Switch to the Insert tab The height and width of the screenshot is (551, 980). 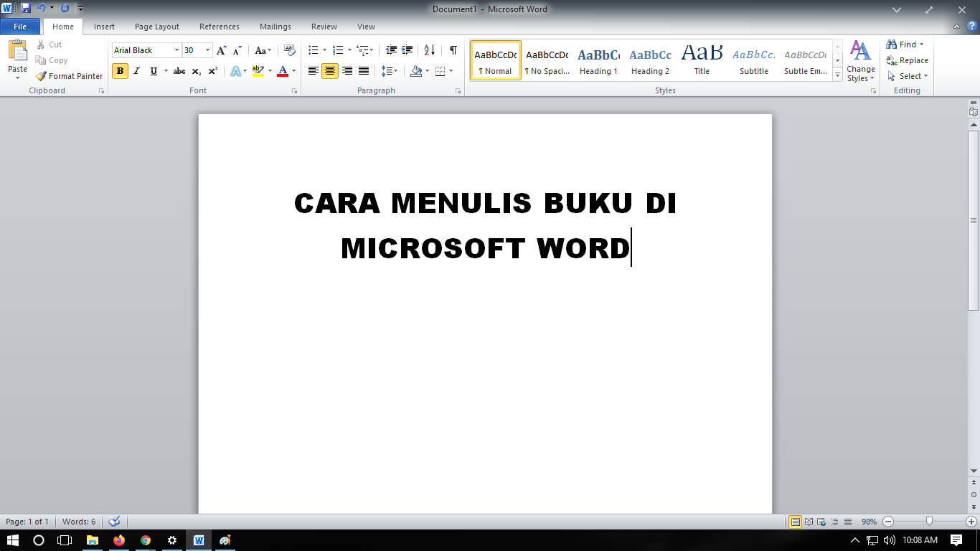pyautogui.click(x=104, y=27)
